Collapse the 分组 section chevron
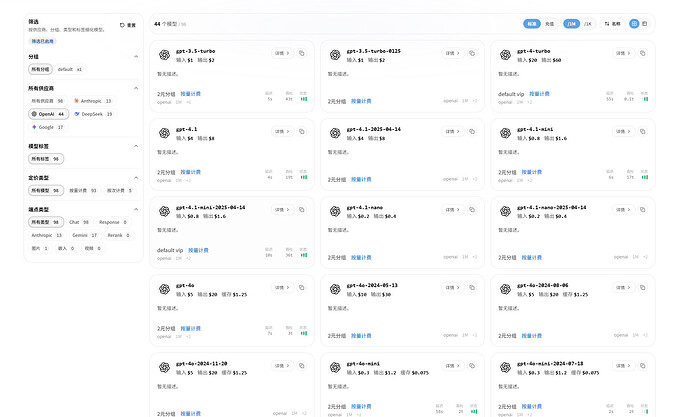This screenshot has height=417, width=690. point(136,57)
